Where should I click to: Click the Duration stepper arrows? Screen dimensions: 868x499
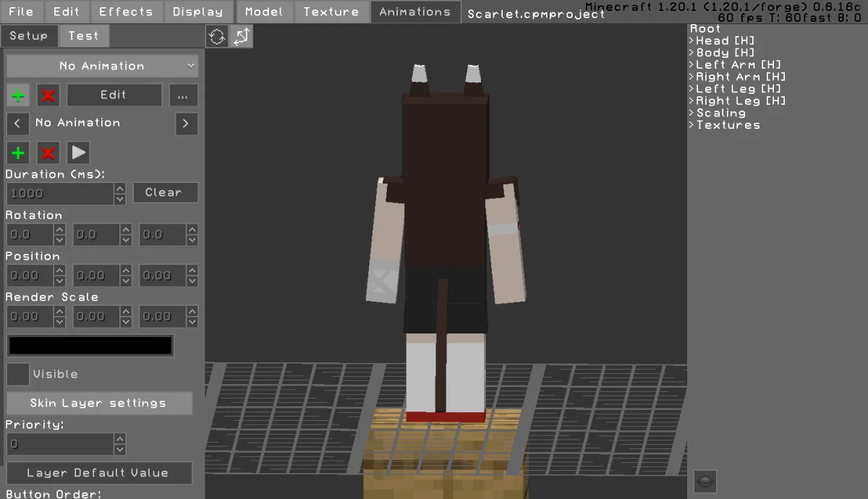point(120,194)
